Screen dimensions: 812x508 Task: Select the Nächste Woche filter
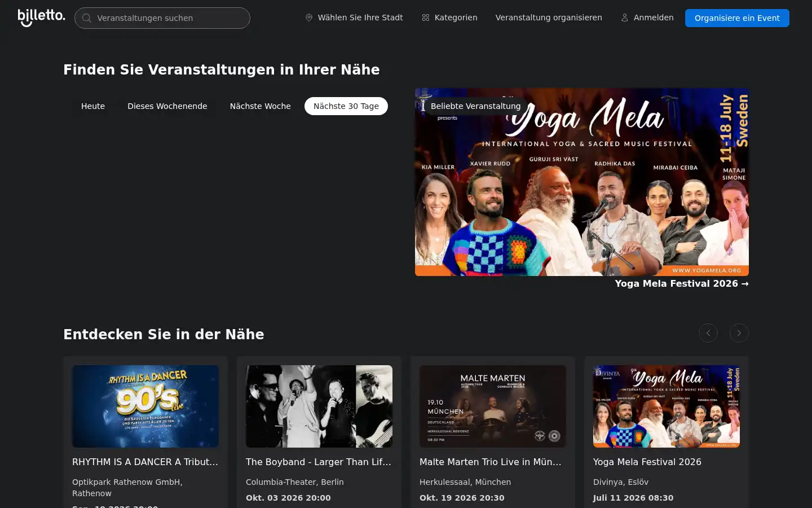pyautogui.click(x=261, y=106)
